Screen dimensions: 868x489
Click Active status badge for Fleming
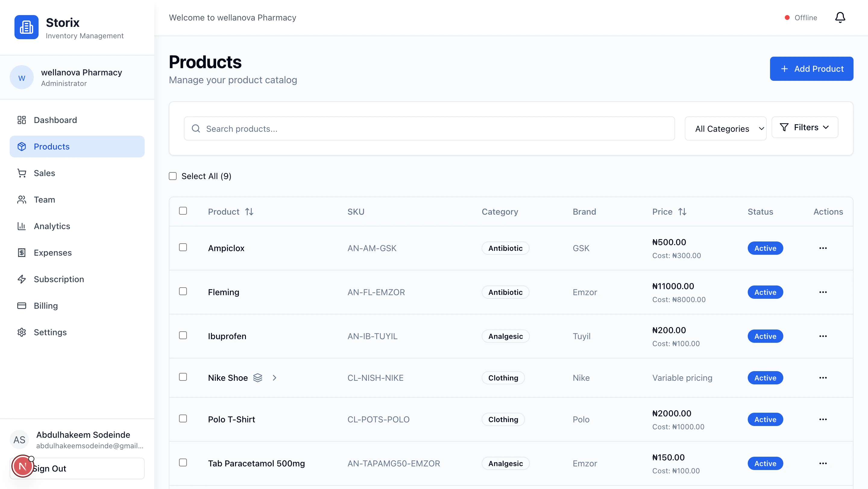(765, 292)
